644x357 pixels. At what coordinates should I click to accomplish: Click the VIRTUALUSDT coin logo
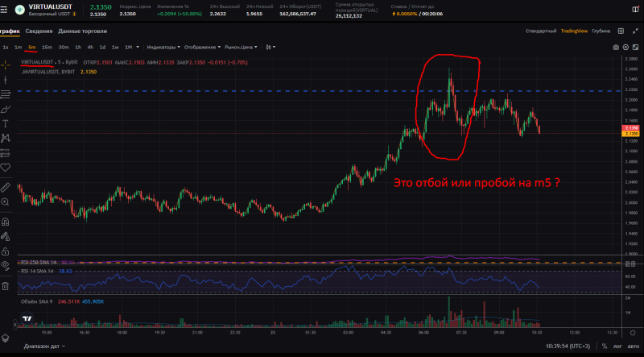coord(19,10)
